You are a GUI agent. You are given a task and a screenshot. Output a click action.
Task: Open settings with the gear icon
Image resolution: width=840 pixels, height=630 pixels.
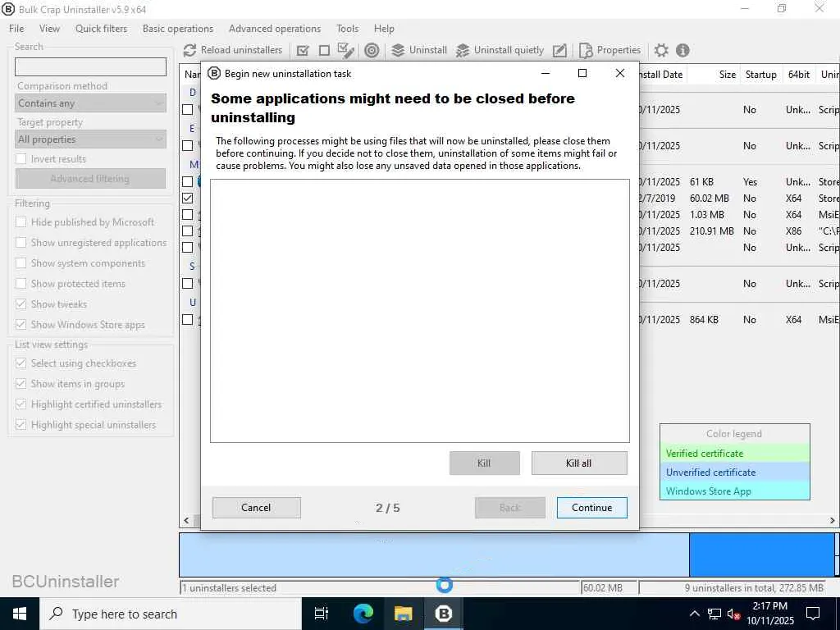point(661,50)
